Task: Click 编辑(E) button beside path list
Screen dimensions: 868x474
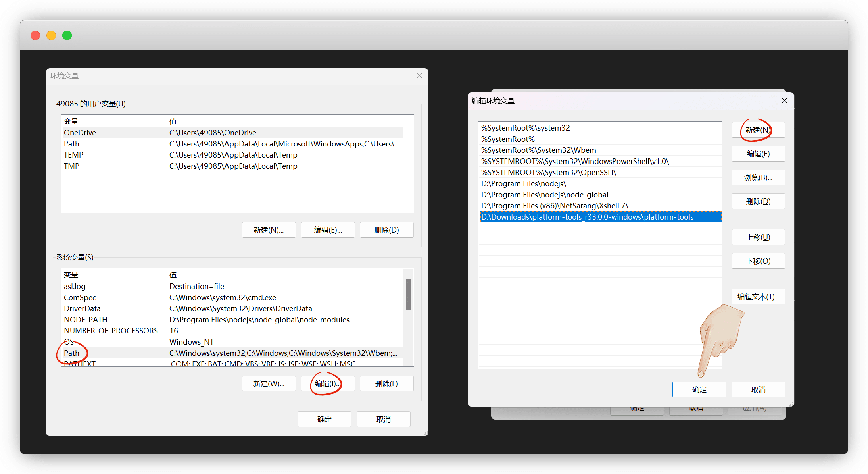Action: [758, 154]
